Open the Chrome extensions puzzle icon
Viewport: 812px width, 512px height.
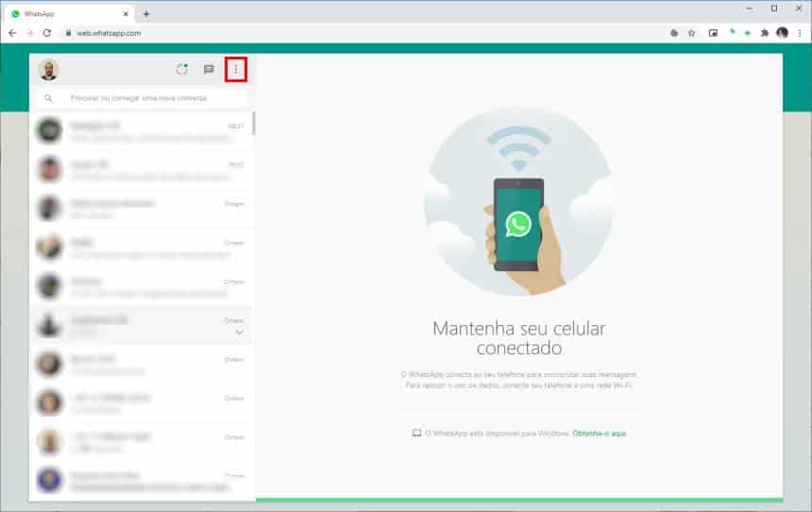[765, 33]
